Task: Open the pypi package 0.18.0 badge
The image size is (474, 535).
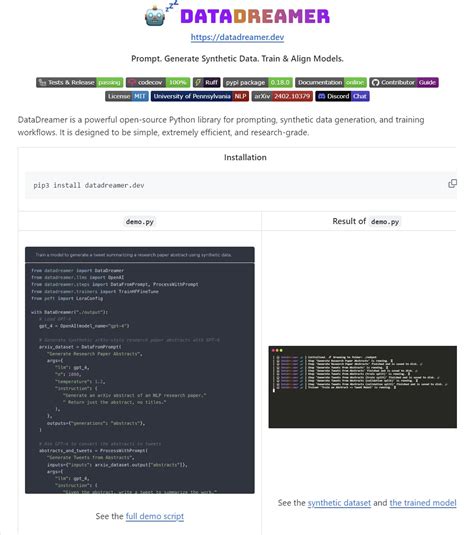Action: [258, 83]
